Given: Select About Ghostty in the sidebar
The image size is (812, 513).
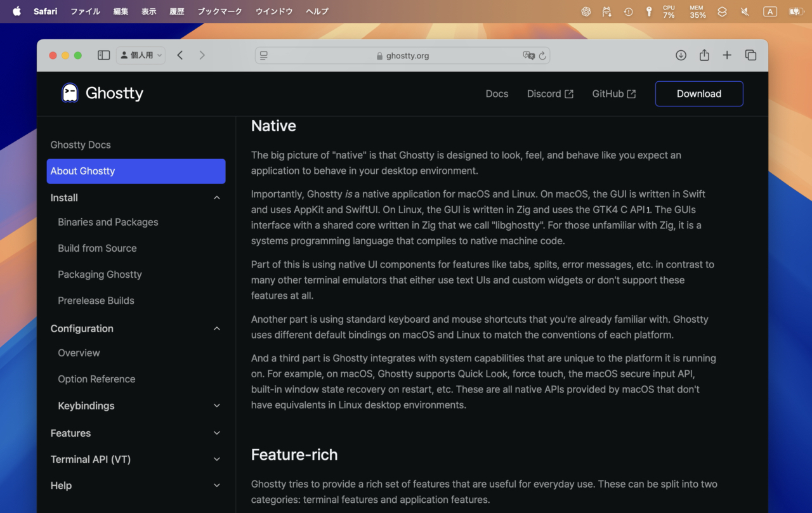Looking at the screenshot, I should tap(136, 171).
